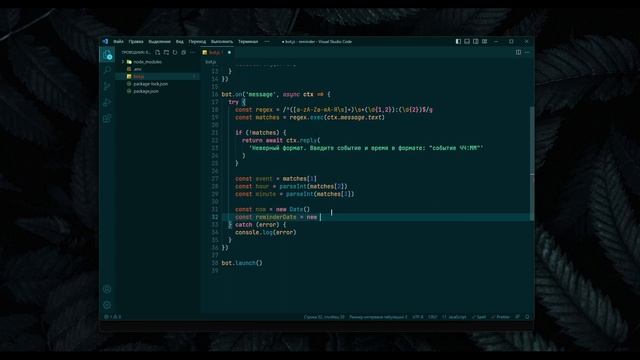The width and height of the screenshot is (640, 360).
Task: Open the Explorer view in activity bar
Action: click(x=108, y=55)
